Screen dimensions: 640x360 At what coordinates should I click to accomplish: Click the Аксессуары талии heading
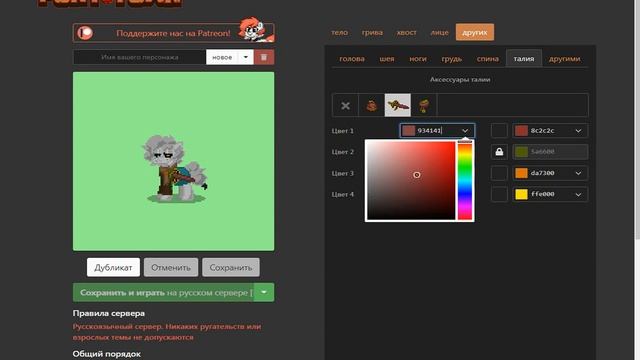[460, 80]
